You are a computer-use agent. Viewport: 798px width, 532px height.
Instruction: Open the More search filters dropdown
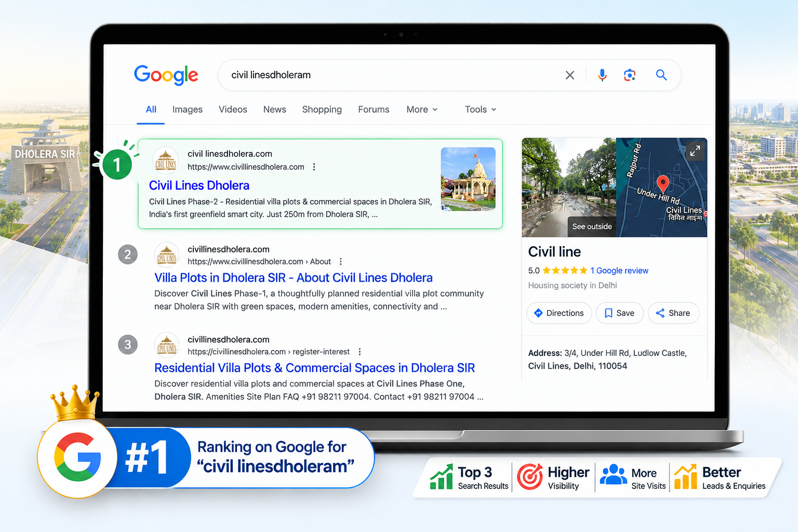[422, 110]
